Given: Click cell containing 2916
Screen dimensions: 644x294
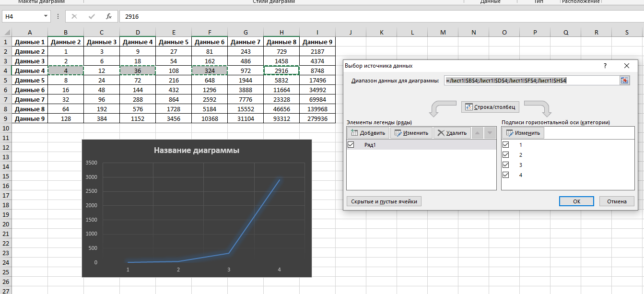Looking at the screenshot, I should [x=281, y=71].
